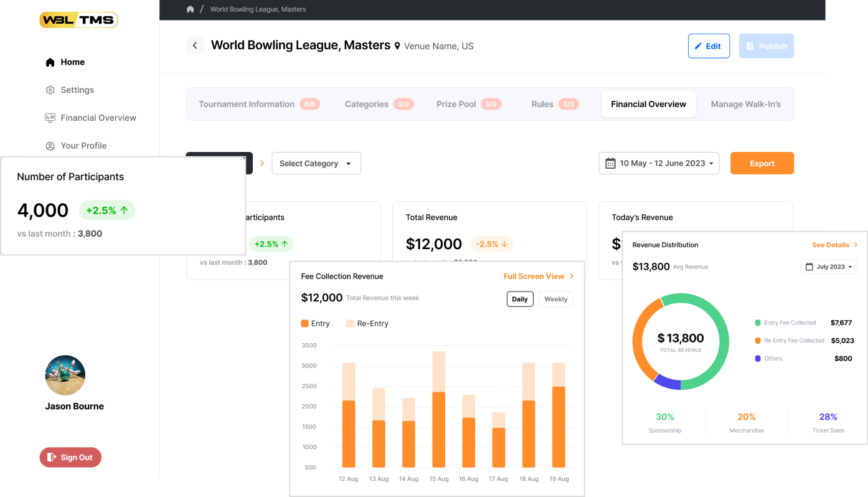Click the Settings gear icon in sidebar
Image resolution: width=868 pixels, height=497 pixels.
[50, 90]
